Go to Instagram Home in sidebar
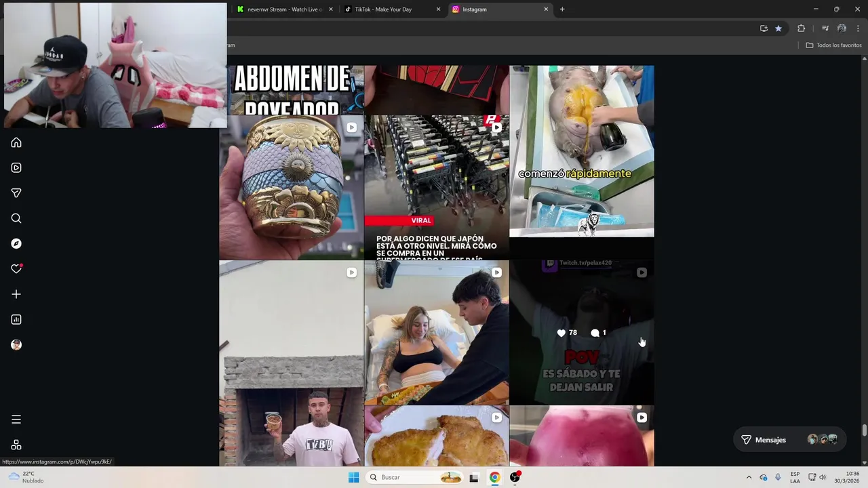The width and height of the screenshot is (868, 488). (16, 142)
